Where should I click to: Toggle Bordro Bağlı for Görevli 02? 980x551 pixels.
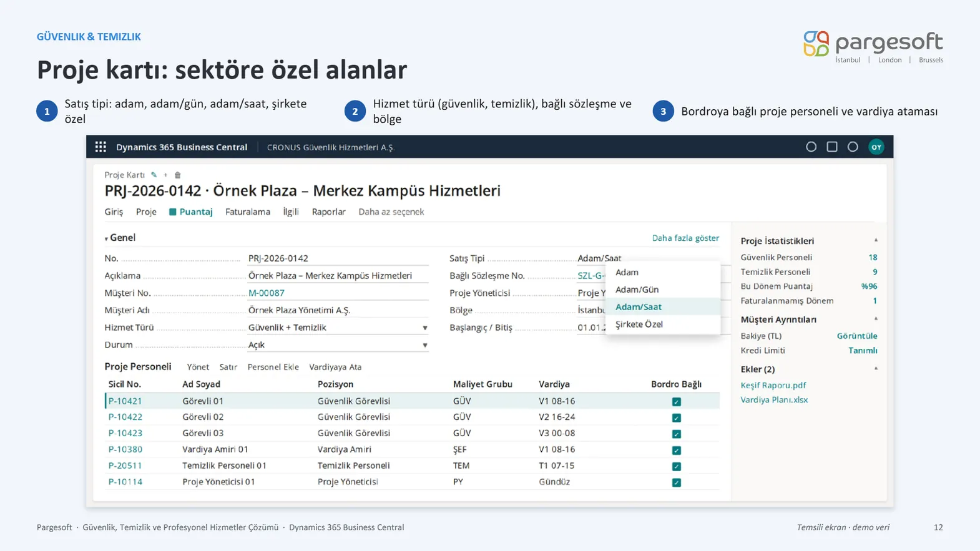click(x=676, y=417)
